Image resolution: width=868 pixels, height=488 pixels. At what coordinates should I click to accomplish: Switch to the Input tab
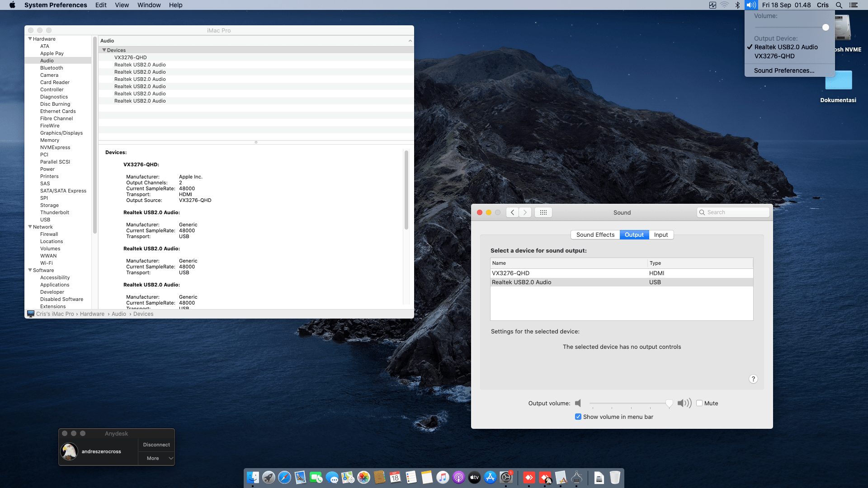661,235
